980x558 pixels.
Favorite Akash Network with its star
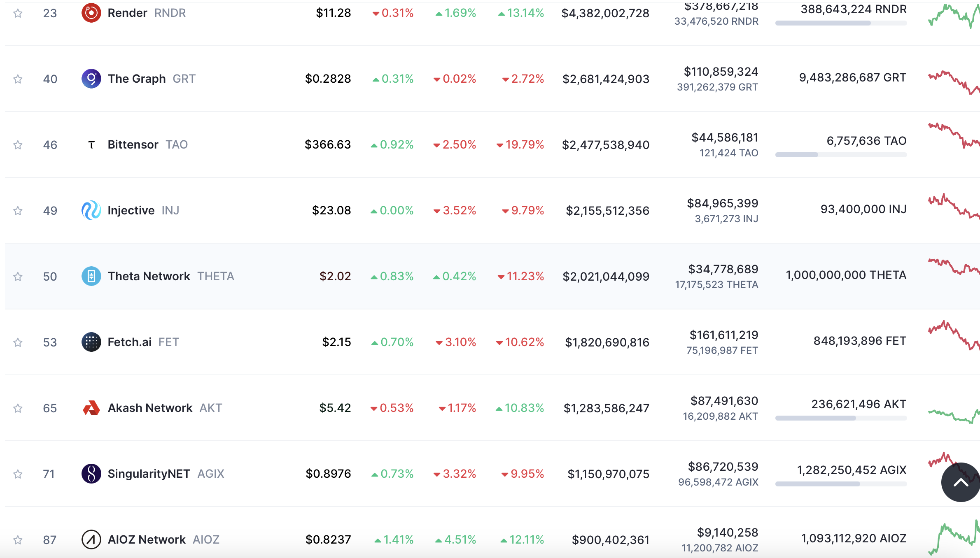(18, 408)
